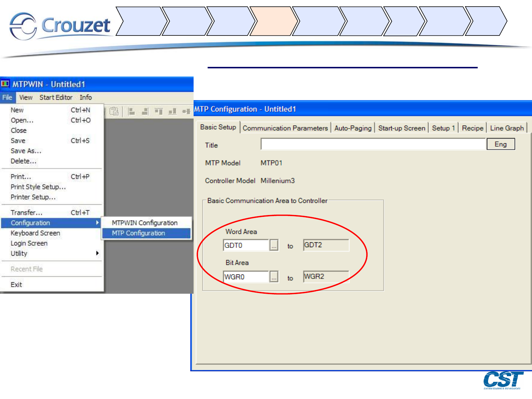Choose New from the File menu
Viewport: 532px width, 399px height.
click(x=51, y=110)
